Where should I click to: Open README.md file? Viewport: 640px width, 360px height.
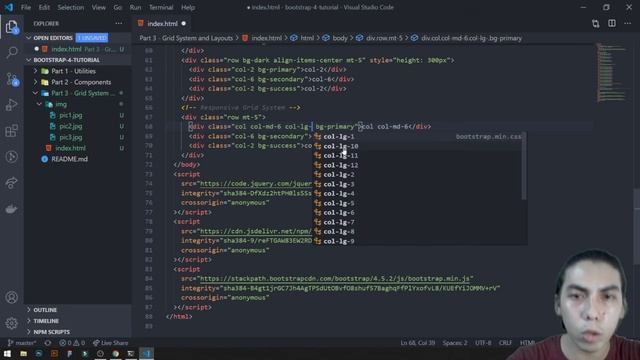(x=69, y=159)
